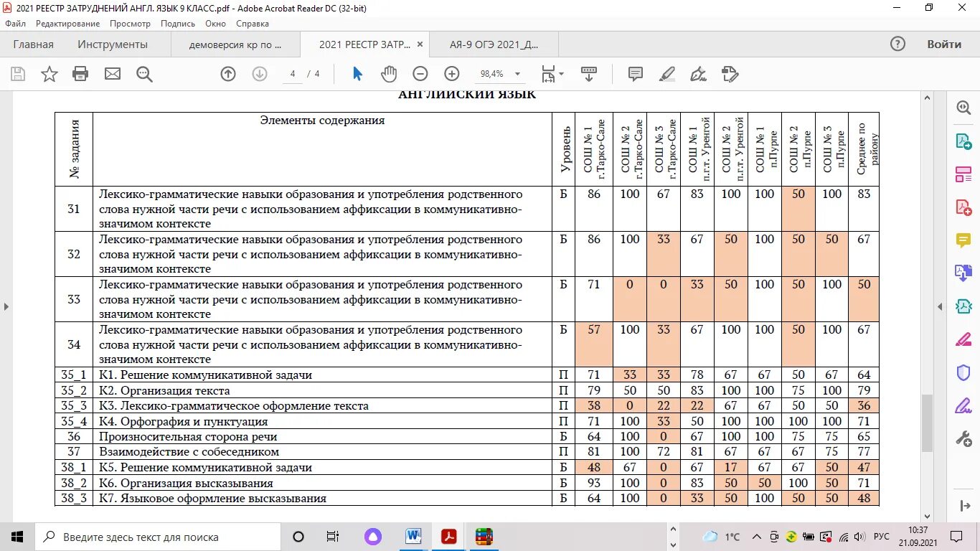Open the Sign document pen tool
Screen dimensions: 980x551
tap(698, 74)
